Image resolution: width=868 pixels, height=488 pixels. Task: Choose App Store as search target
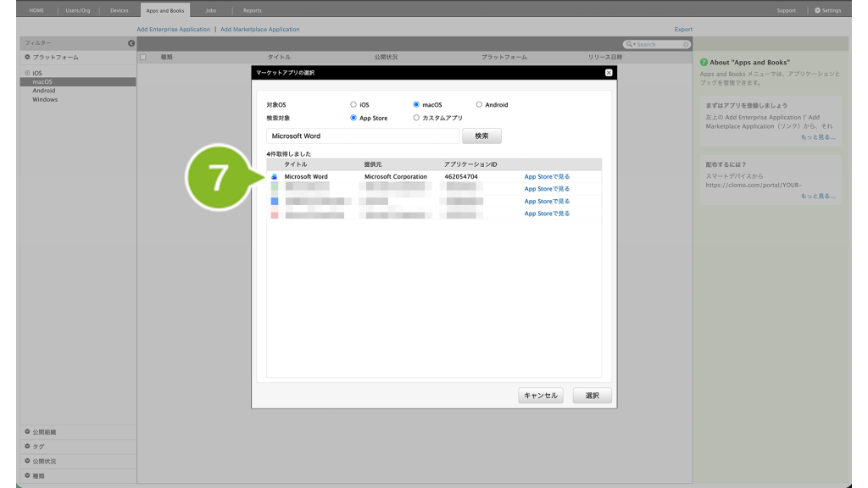pos(353,118)
